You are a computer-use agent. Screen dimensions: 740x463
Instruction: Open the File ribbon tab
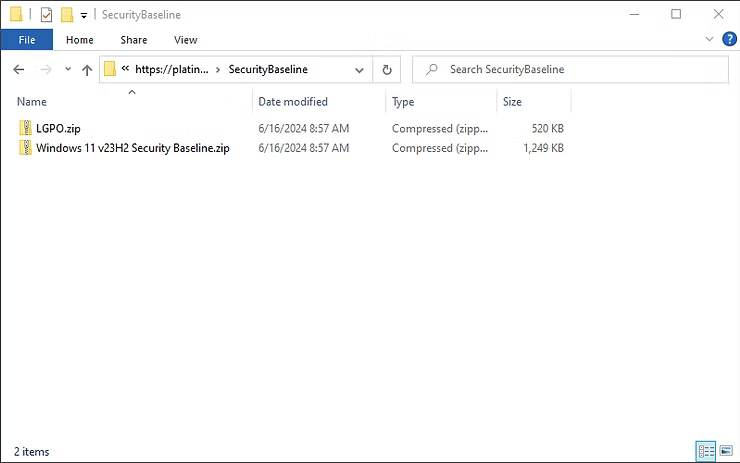pos(27,40)
